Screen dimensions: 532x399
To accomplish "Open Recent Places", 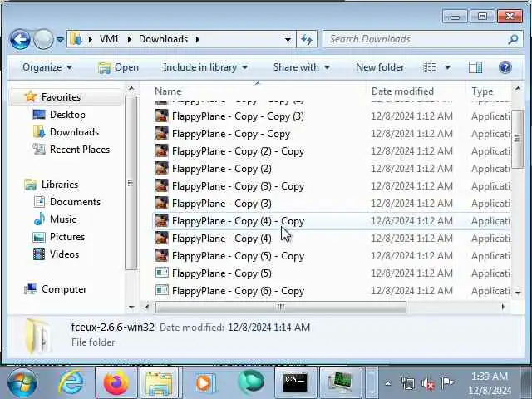I will coord(80,150).
